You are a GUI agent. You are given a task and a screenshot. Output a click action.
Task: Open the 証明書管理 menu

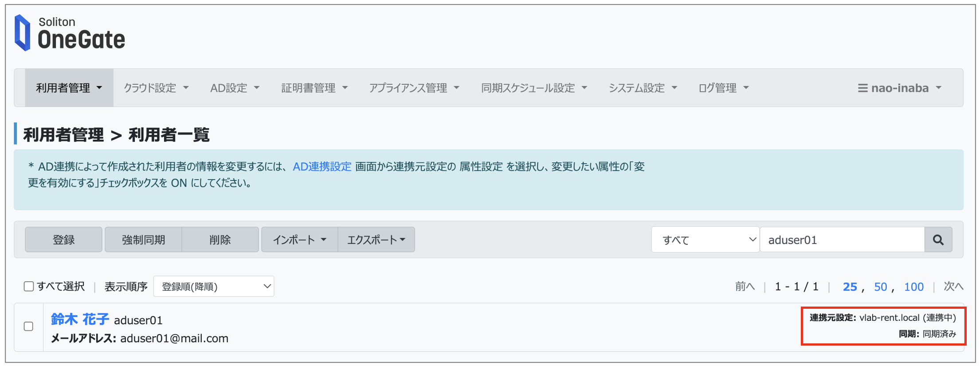314,87
